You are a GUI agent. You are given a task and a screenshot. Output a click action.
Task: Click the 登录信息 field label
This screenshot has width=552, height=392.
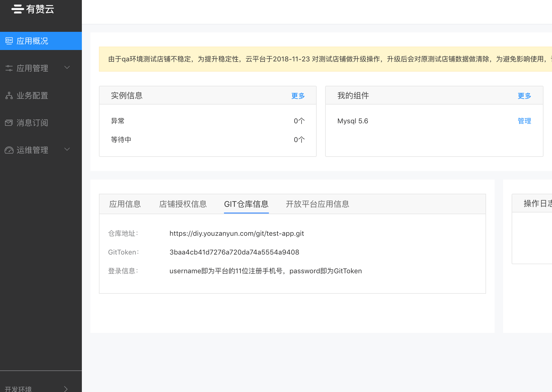(123, 271)
